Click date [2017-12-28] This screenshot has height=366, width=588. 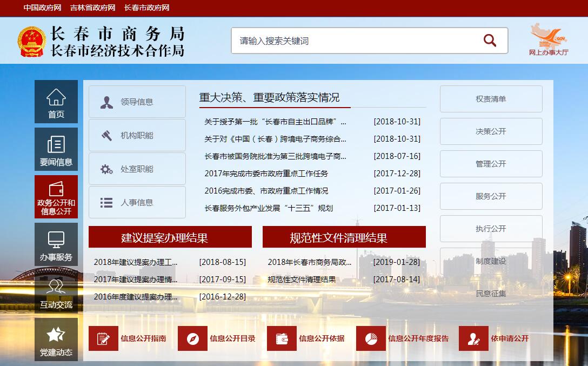coord(397,174)
